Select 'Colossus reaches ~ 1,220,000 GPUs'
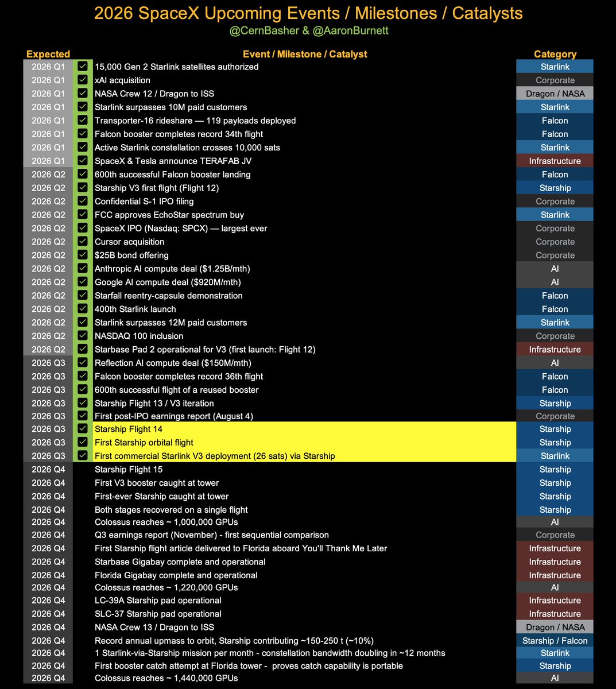The height and width of the screenshot is (689, 616). (x=166, y=587)
